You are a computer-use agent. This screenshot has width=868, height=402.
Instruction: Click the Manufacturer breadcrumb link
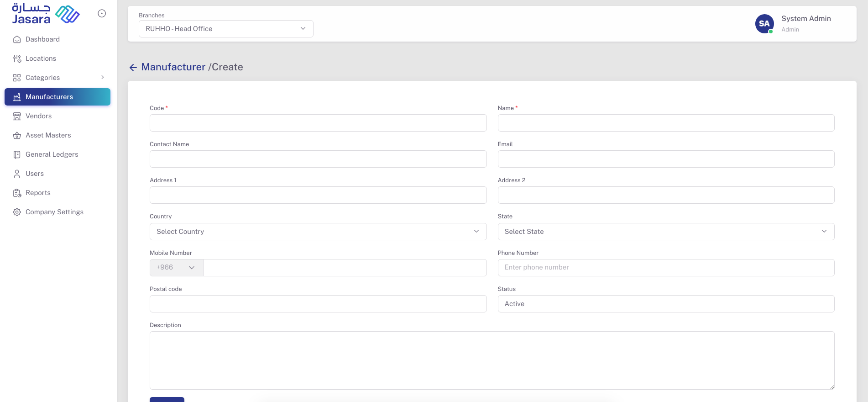pyautogui.click(x=173, y=67)
